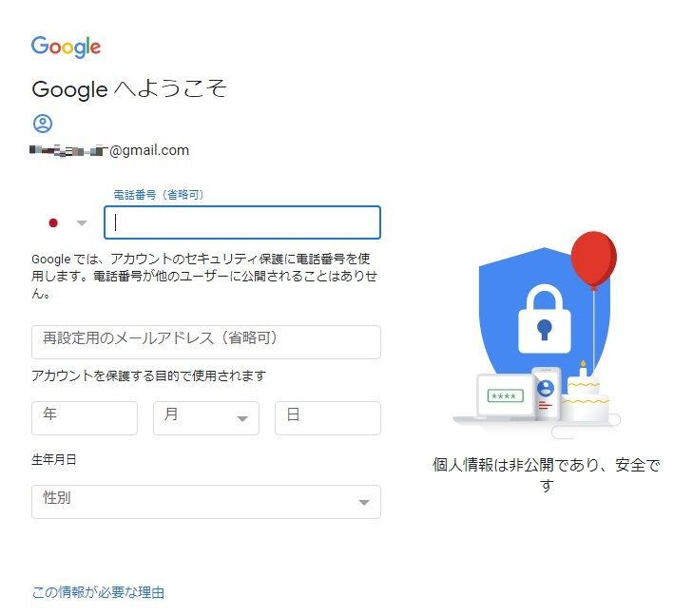Image resolution: width=693 pixels, height=616 pixels.
Task: Click the 日 birth day field
Action: click(328, 418)
